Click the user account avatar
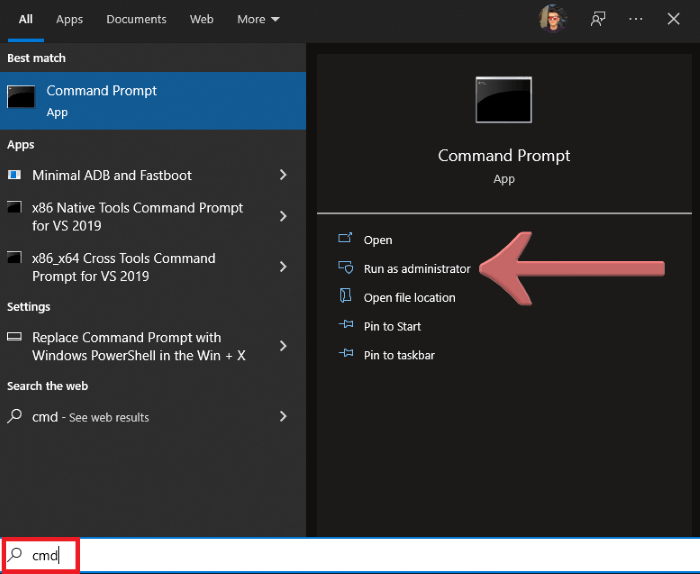Viewport: 700px width, 574px height. (x=553, y=19)
